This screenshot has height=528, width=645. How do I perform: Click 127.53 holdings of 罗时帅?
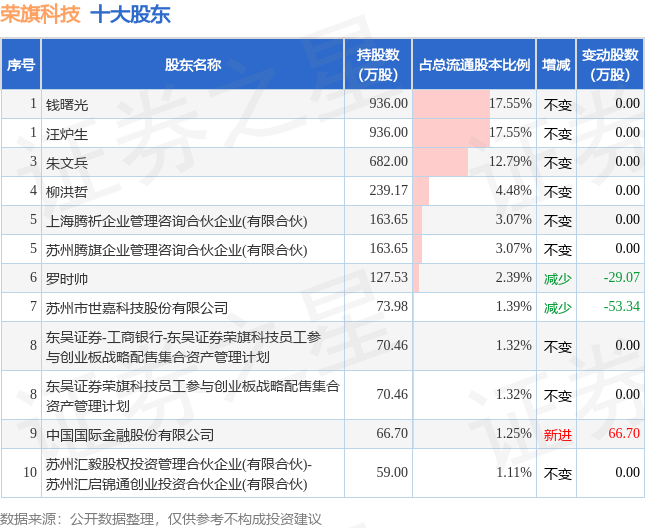(388, 277)
